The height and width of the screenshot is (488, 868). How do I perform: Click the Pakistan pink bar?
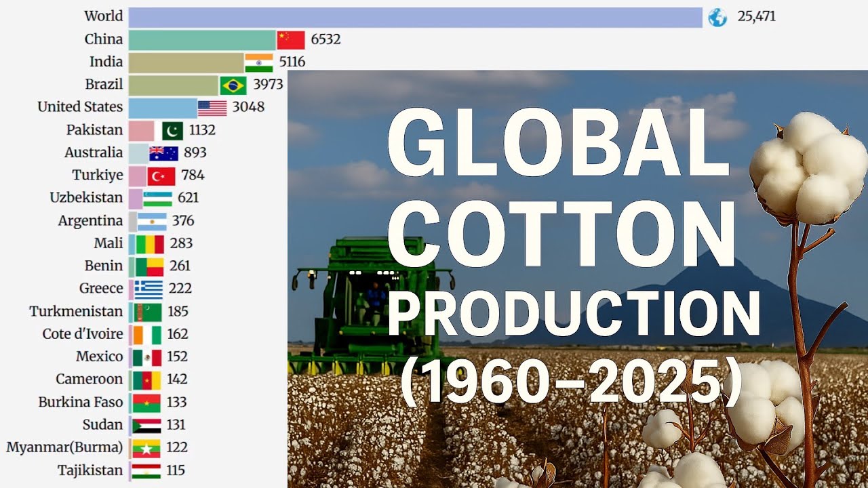(141, 131)
